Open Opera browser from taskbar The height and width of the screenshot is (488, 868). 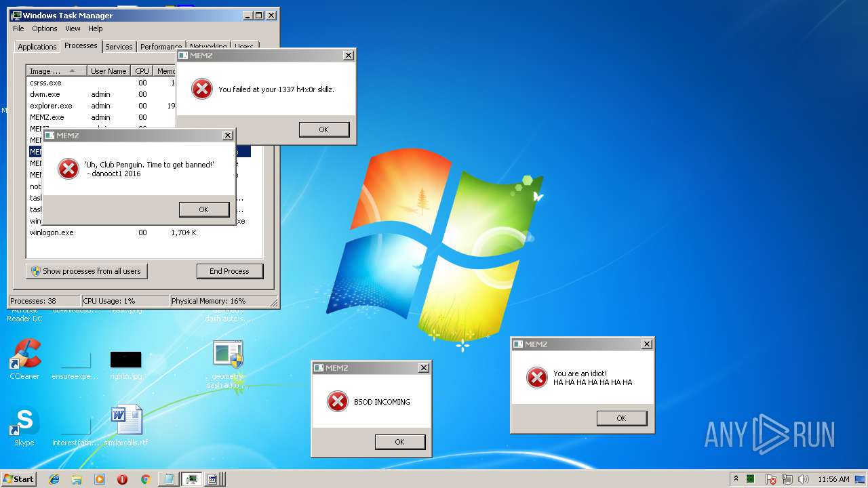tap(122, 479)
